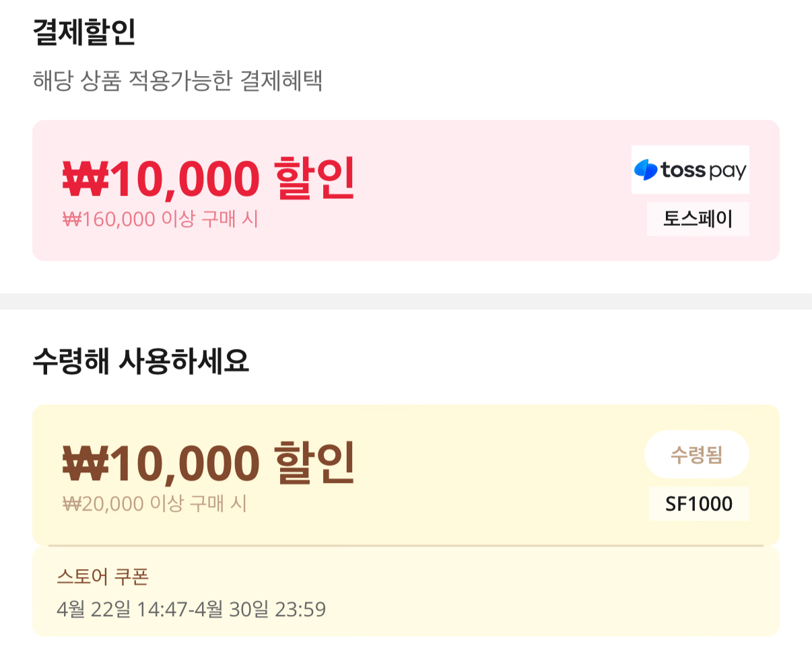
Task: Click the Toss Pay logo image
Action: point(690,170)
